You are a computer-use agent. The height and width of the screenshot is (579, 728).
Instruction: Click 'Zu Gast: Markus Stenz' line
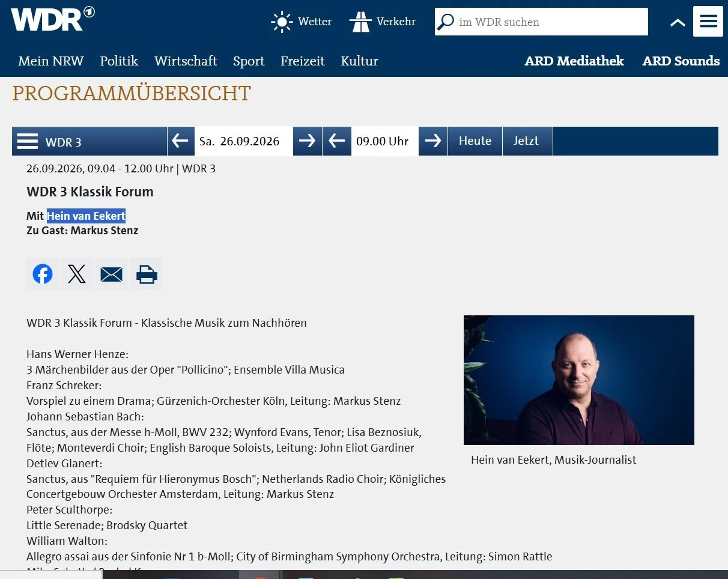[82, 231]
